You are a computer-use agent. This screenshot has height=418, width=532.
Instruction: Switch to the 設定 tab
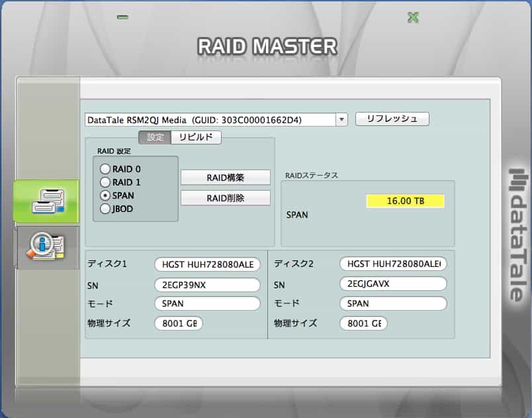155,138
